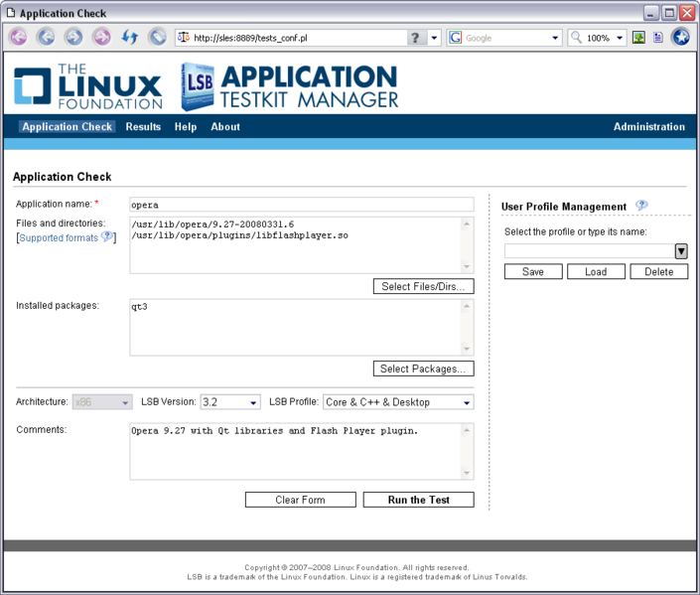This screenshot has width=700, height=595.
Task: Click the site info icon in address bar
Action: (183, 38)
